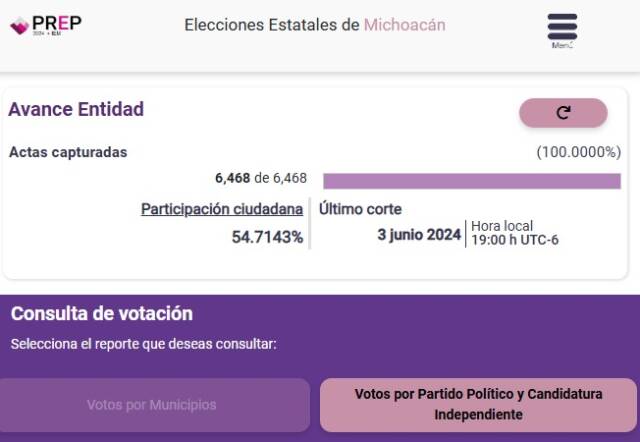This screenshot has height=442, width=640.
Task: Click the Avance Entidad heading
Action: pos(76,109)
